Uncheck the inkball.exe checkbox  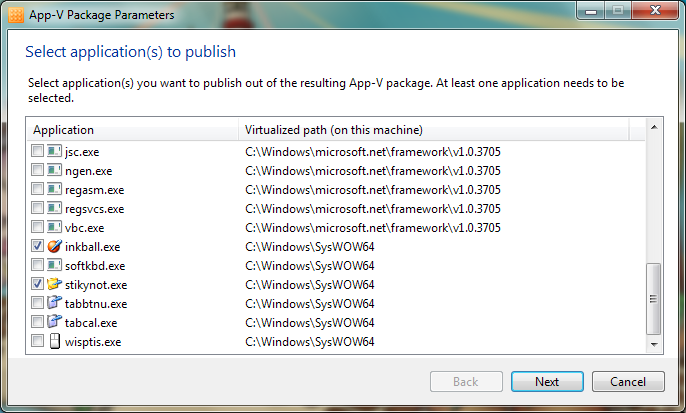pyautogui.click(x=38, y=246)
